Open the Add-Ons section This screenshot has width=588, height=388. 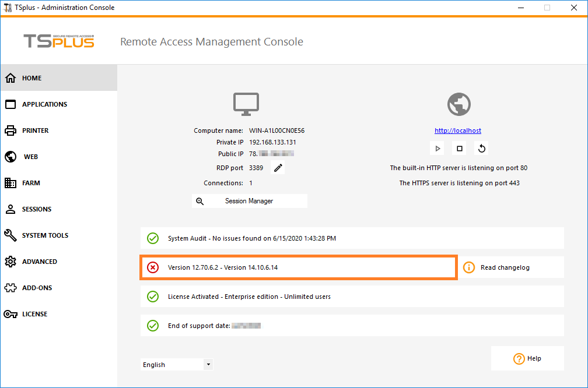[37, 288]
